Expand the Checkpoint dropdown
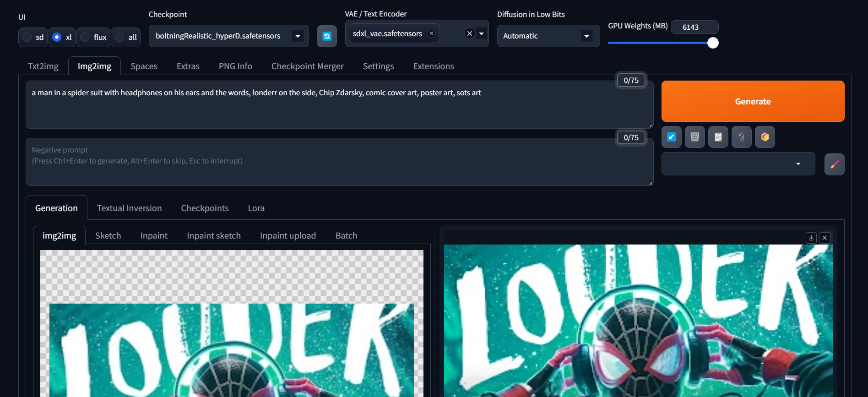 298,36
